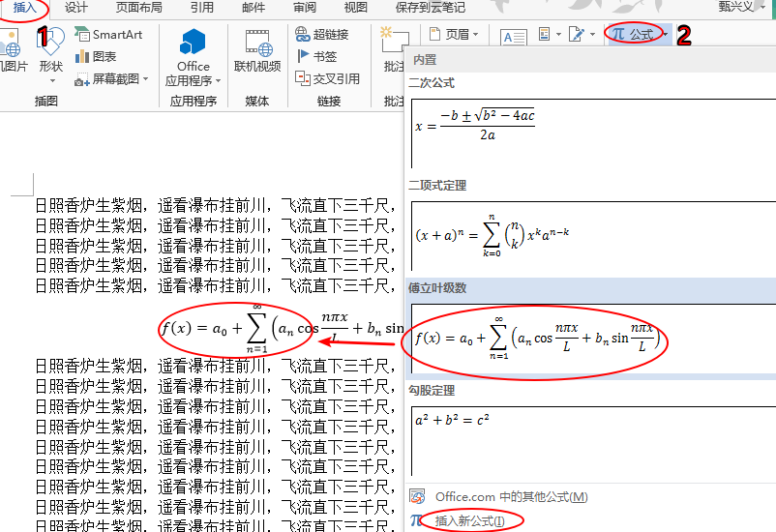The width and height of the screenshot is (776, 532).
Task: Select 插入新公式 at the menu bottom
Action: point(469,520)
